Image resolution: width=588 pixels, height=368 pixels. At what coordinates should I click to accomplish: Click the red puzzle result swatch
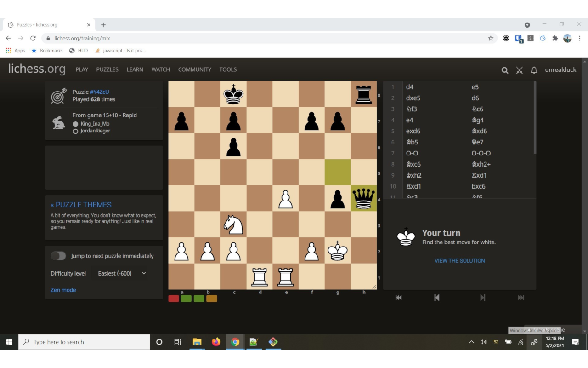174,298
